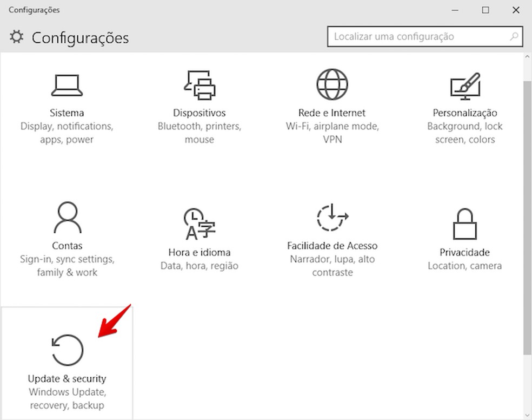Screen dimensions: 532x420
Task: Click the Dispositivos label
Action: coord(199,113)
